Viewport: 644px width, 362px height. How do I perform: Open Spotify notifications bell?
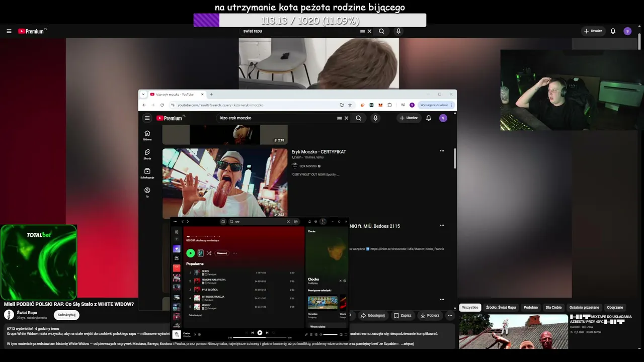[309, 222]
